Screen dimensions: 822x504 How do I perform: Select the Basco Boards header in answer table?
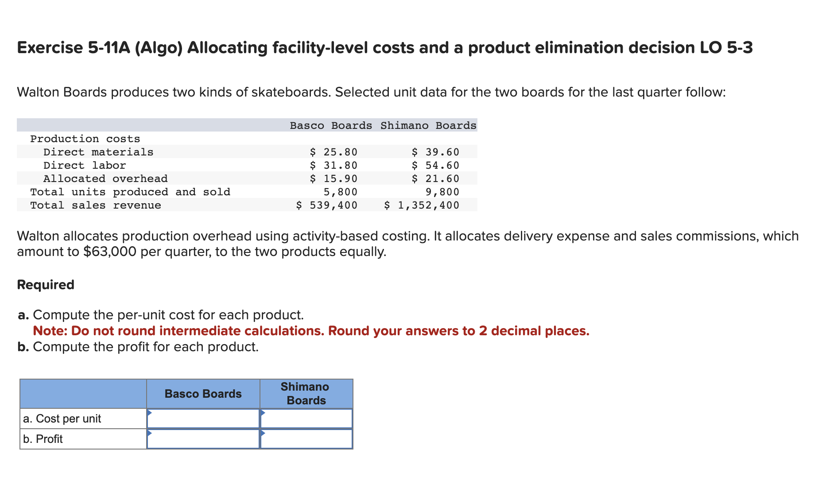pyautogui.click(x=203, y=393)
